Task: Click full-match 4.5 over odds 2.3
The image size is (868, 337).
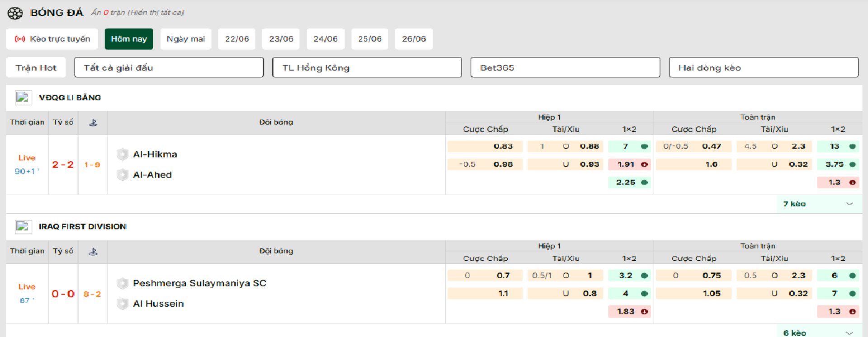Action: click(774, 146)
